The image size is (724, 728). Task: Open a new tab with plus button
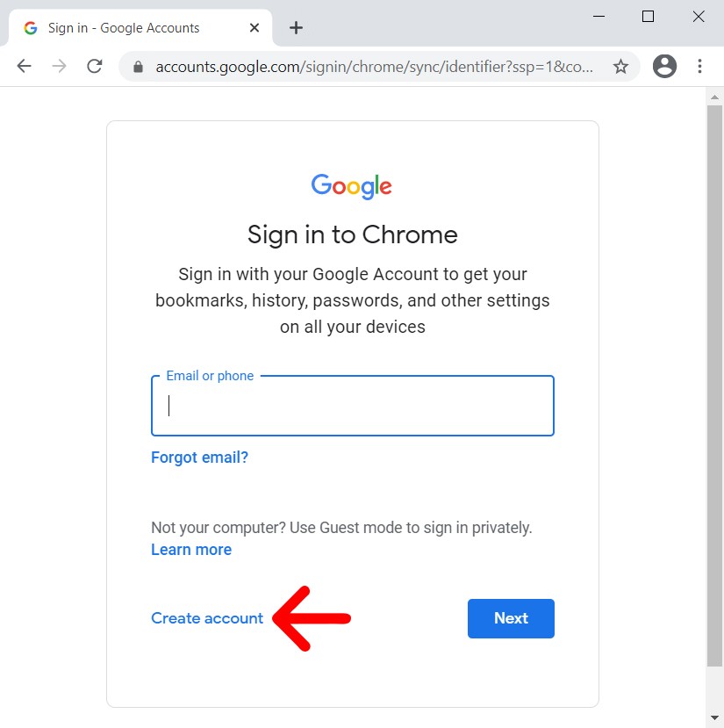tap(296, 28)
